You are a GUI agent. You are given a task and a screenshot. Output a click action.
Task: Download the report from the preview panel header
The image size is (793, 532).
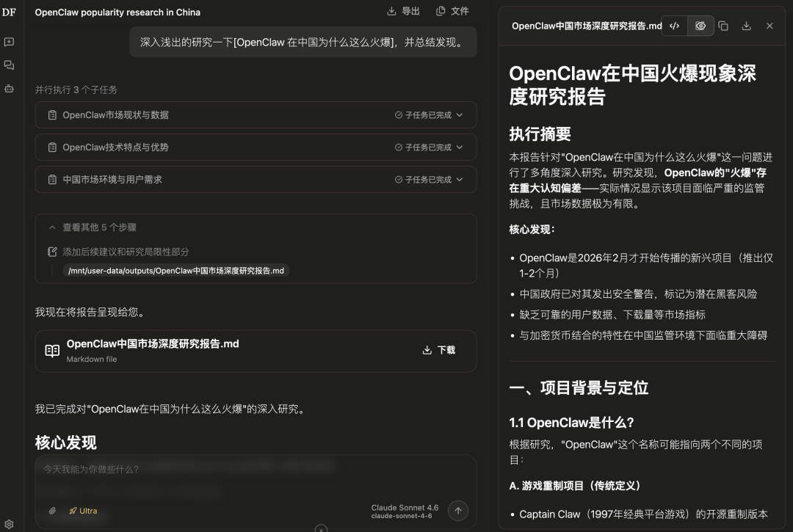click(747, 26)
